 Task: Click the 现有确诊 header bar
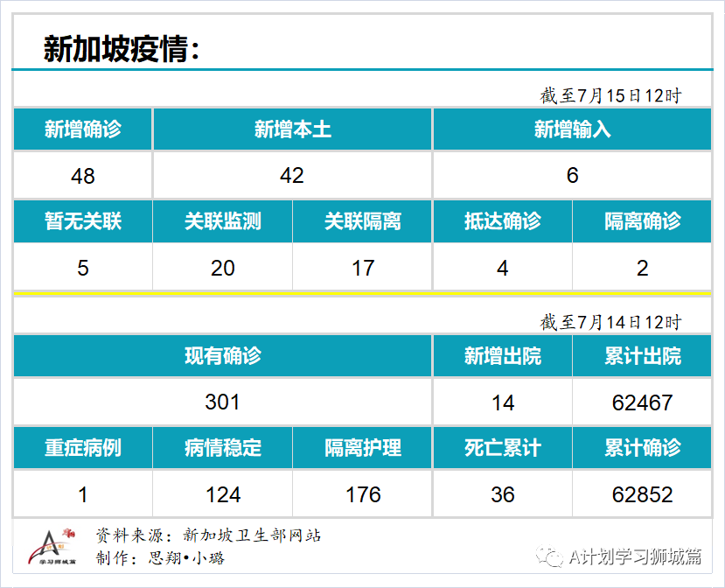click(224, 355)
